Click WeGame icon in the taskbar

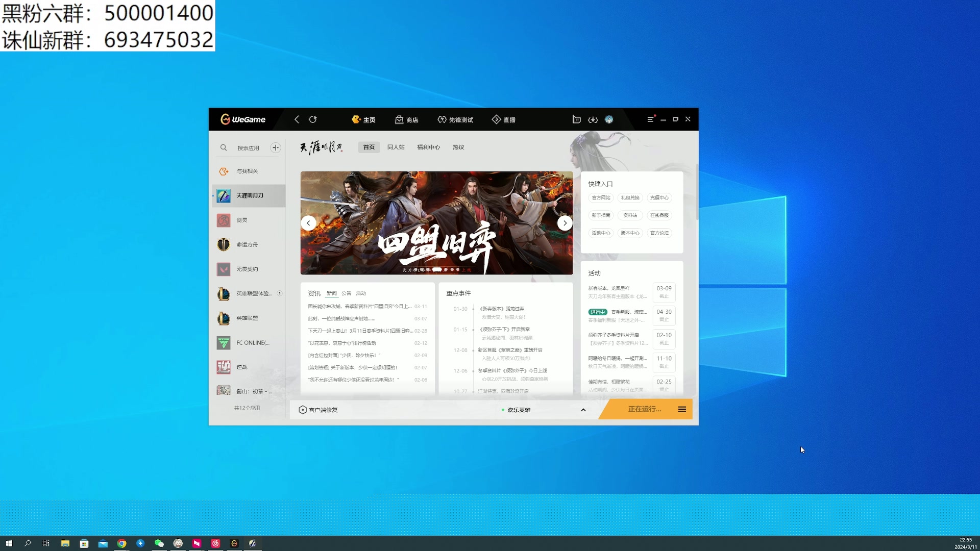pos(234,543)
